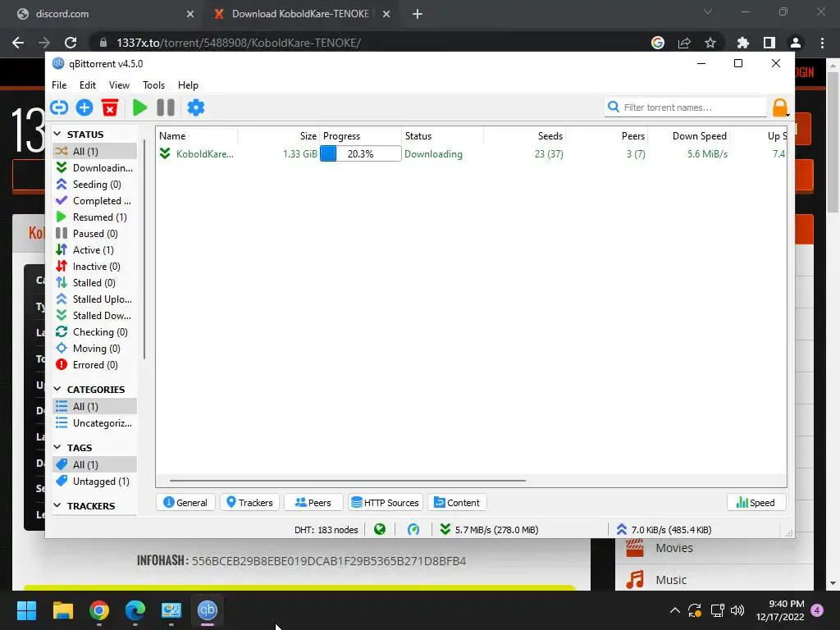Switch to the HTTP Sources tab

coord(386,503)
